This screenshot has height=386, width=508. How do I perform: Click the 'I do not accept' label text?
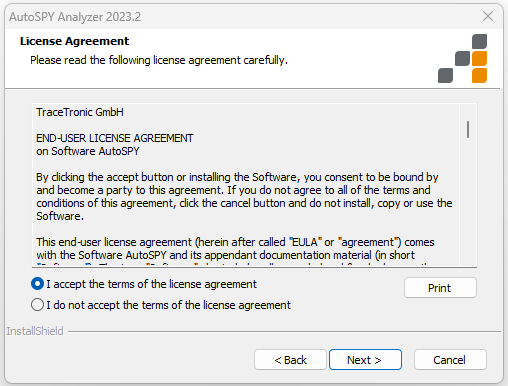click(169, 305)
